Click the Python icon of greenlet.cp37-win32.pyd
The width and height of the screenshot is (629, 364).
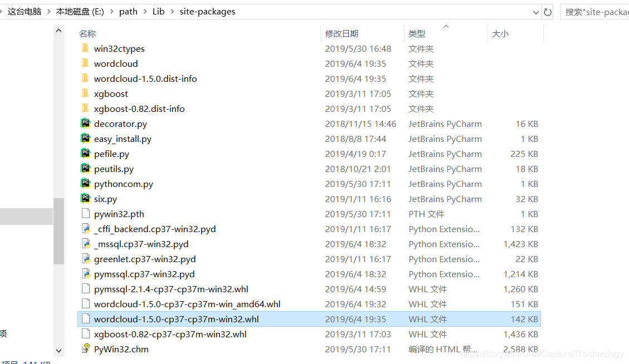(x=86, y=259)
